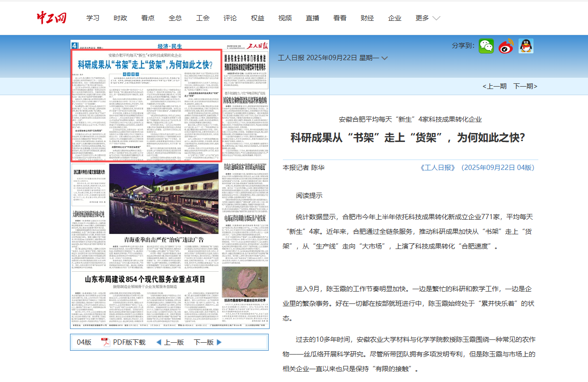588x382 pixels.
Task: Go to the 视频 section
Action: [285, 18]
